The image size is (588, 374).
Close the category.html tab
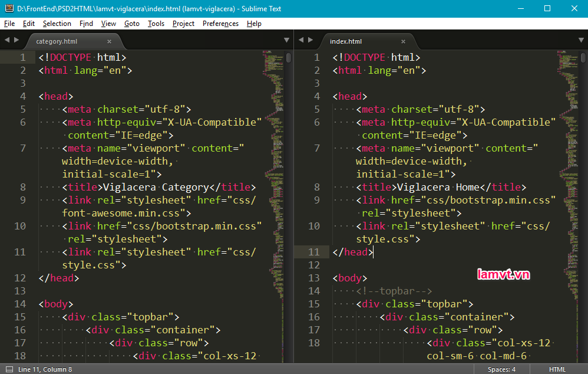109,42
